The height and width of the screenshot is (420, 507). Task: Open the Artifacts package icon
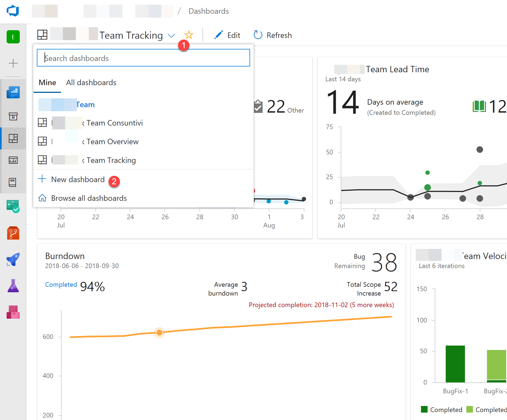(x=13, y=312)
